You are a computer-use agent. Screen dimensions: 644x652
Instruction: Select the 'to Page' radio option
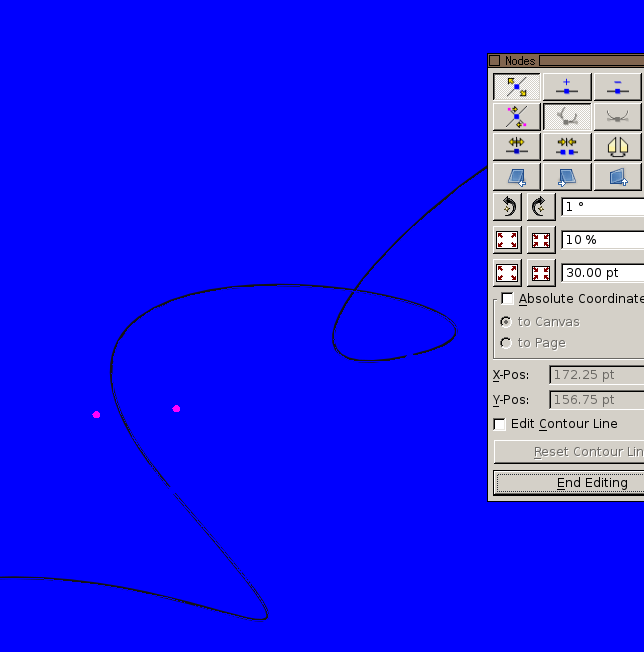point(506,343)
